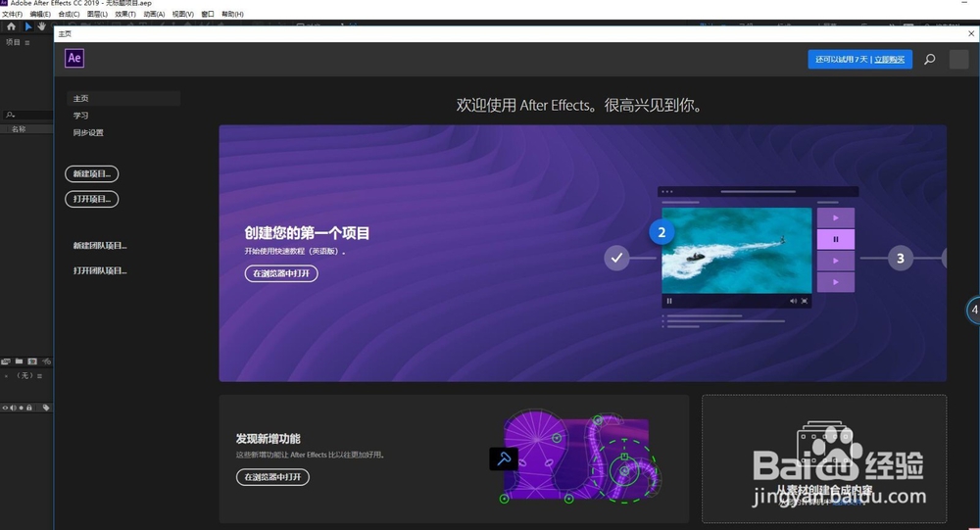Close the 主页 home window
Image resolution: width=980 pixels, height=530 pixels.
point(971,33)
